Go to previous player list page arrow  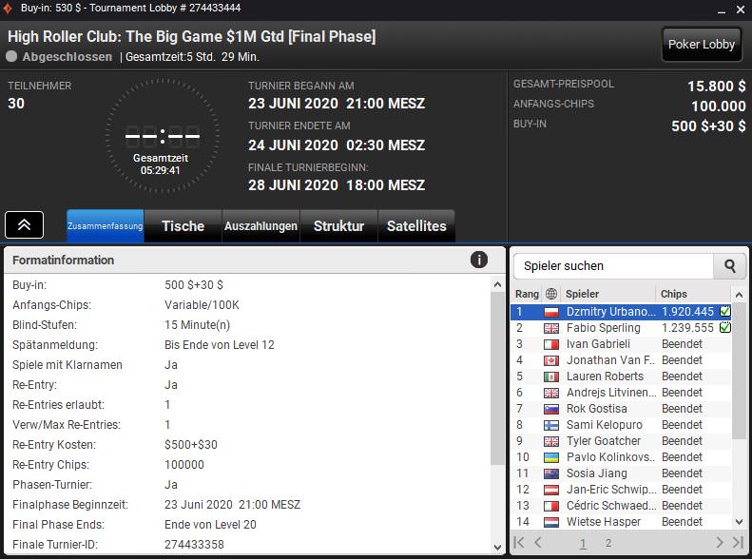(x=538, y=542)
